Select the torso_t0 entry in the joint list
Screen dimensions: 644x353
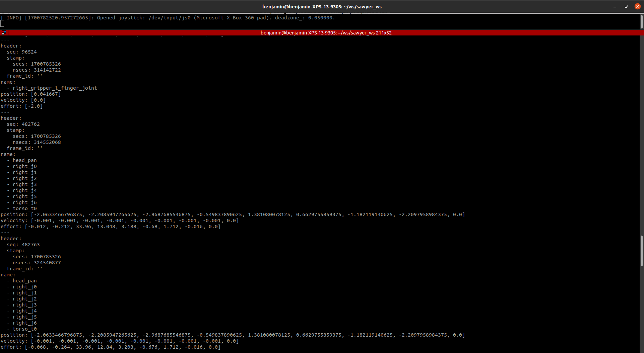click(24, 208)
